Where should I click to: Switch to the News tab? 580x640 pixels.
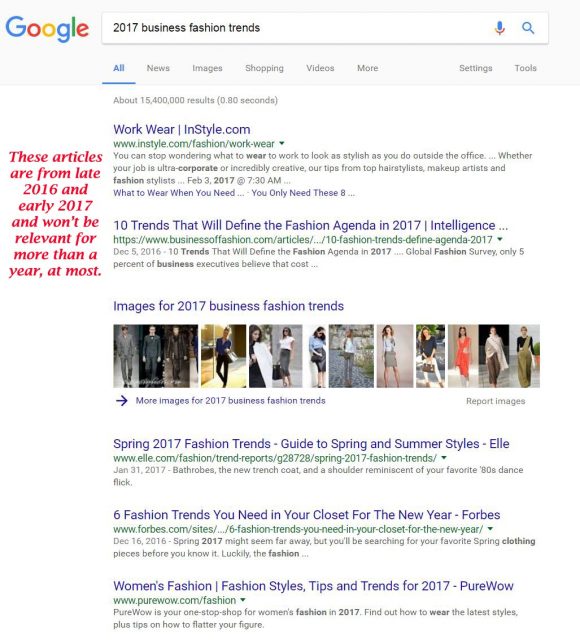click(158, 68)
